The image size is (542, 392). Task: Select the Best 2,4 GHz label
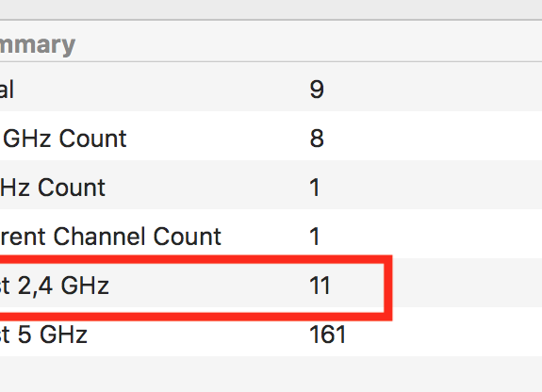click(55, 286)
